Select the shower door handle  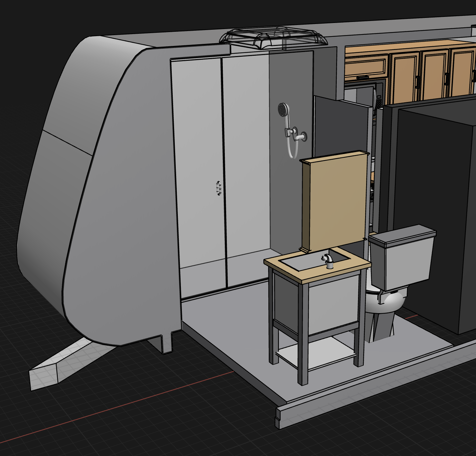(219, 188)
